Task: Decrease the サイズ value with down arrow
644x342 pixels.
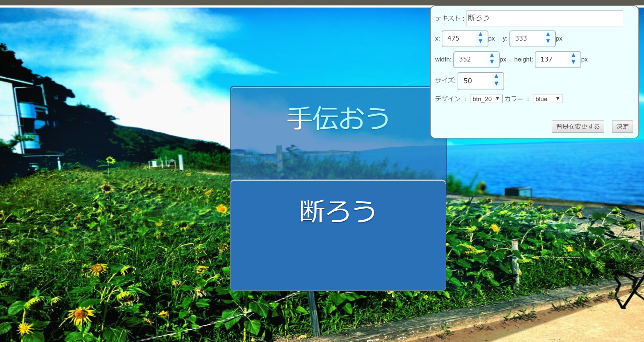Action: tap(496, 84)
